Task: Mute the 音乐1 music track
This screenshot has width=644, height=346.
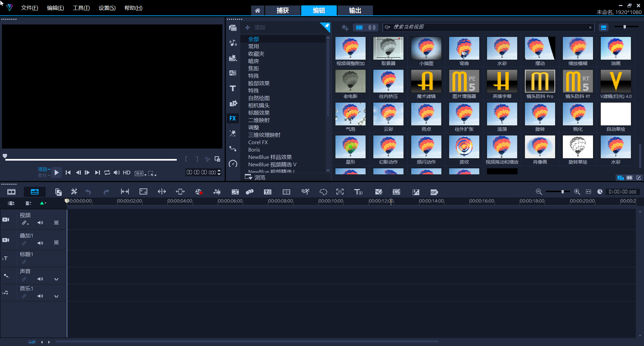Action: coord(40,296)
